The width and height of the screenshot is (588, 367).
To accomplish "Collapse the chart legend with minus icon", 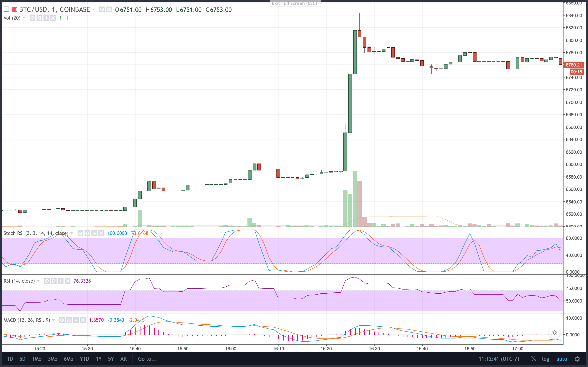I will click(7, 9).
